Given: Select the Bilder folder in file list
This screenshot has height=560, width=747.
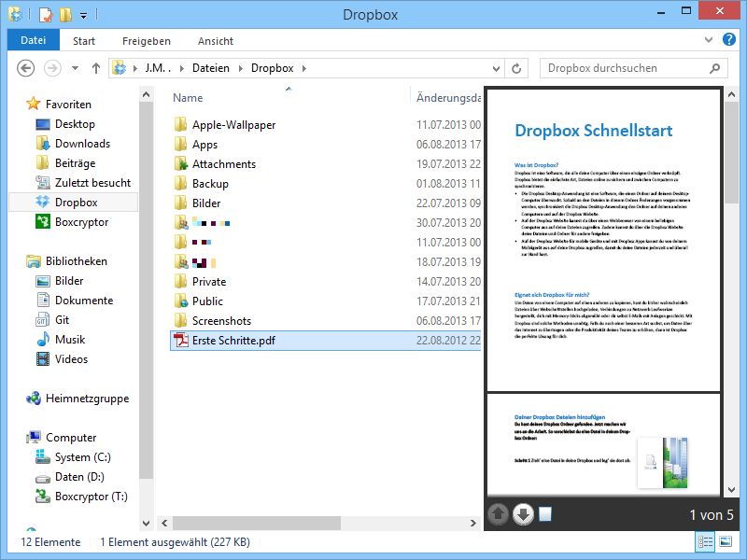Looking at the screenshot, I should (x=206, y=203).
